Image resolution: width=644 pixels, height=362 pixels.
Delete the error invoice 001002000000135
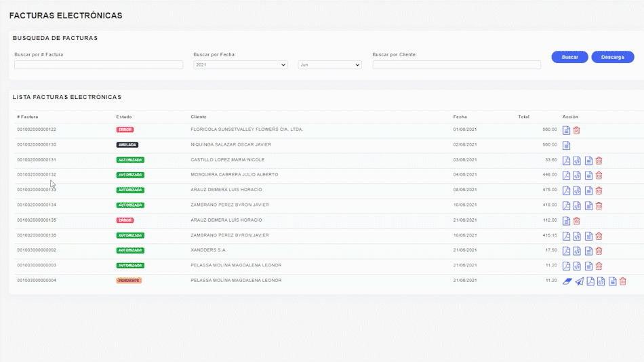tap(577, 220)
